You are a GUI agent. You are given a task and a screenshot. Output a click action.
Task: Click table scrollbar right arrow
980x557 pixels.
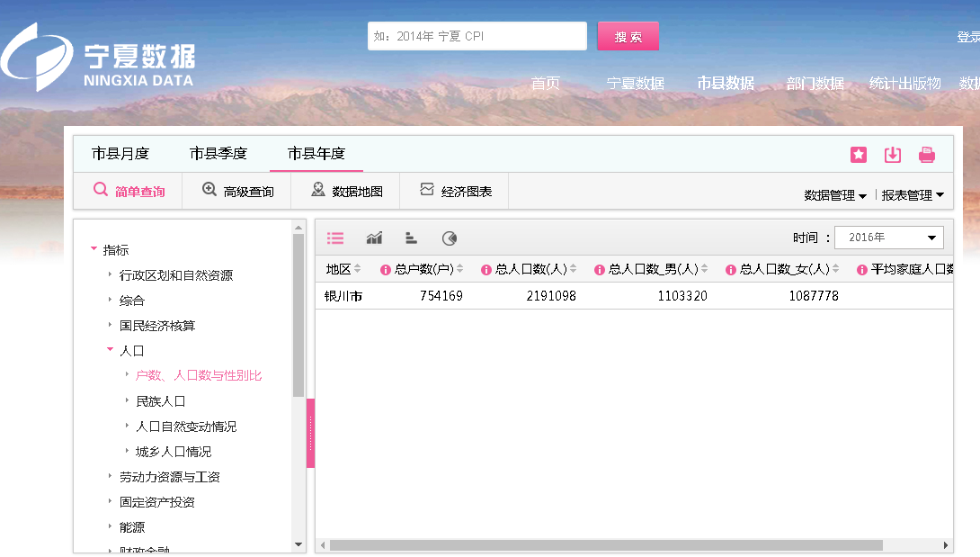(946, 545)
